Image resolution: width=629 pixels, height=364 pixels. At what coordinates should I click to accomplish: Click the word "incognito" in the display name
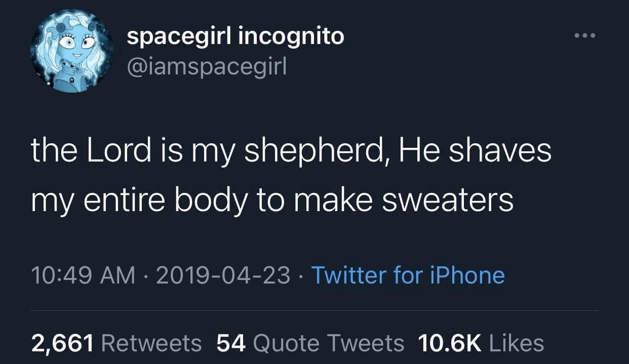tap(292, 36)
